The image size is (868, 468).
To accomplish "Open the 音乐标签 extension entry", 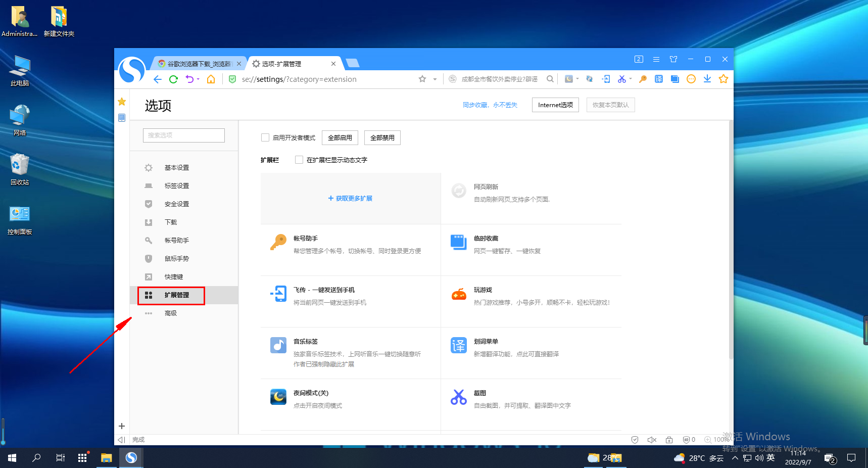I will tap(351, 353).
